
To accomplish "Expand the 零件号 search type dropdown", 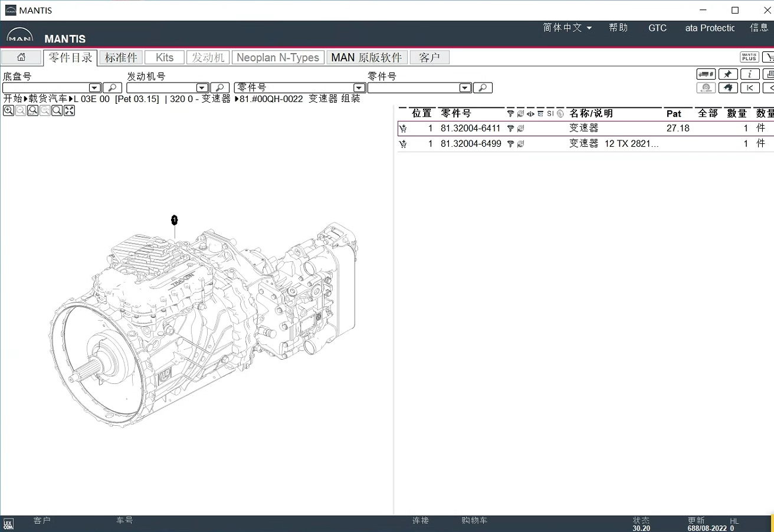I will (359, 88).
